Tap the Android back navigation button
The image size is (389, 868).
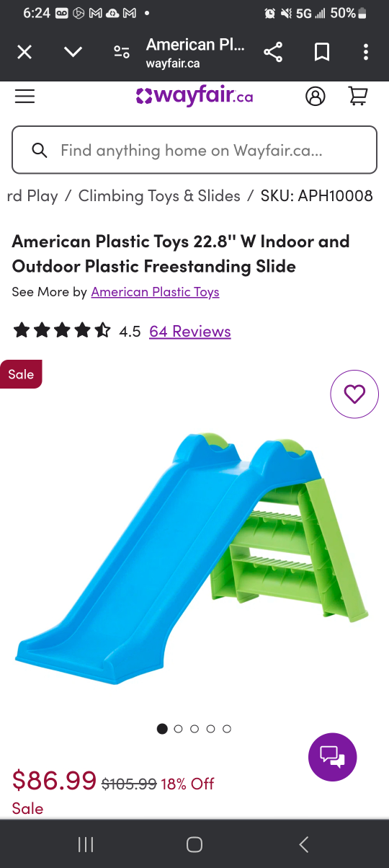(x=304, y=844)
